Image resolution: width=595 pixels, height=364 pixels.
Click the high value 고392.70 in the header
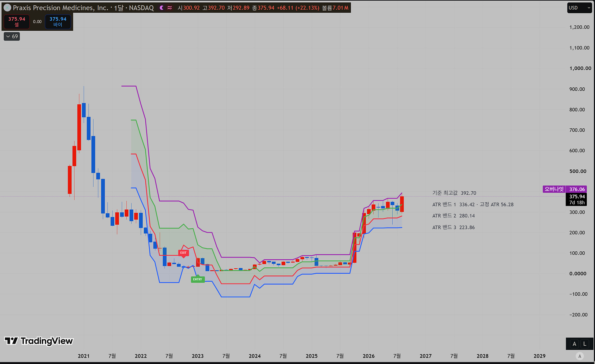point(214,8)
